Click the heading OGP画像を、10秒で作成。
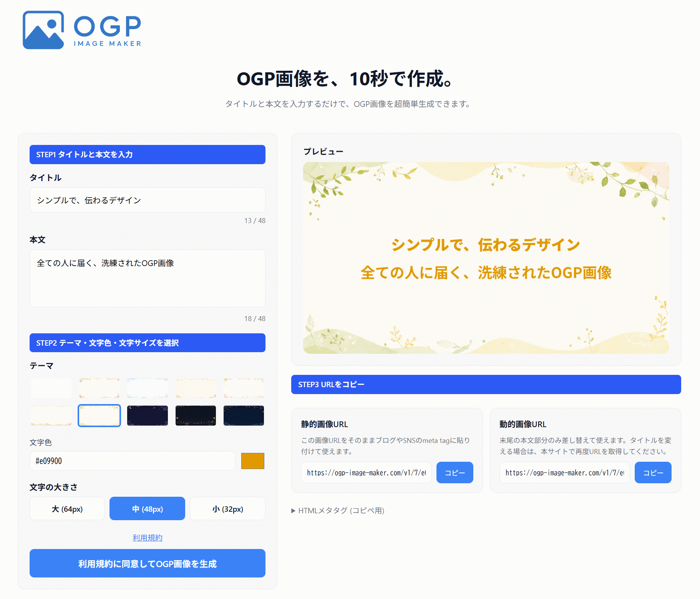700x599 pixels. [x=345, y=79]
